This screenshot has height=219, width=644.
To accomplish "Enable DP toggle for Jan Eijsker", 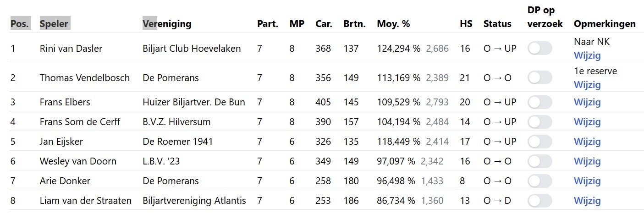I will pos(539,141).
